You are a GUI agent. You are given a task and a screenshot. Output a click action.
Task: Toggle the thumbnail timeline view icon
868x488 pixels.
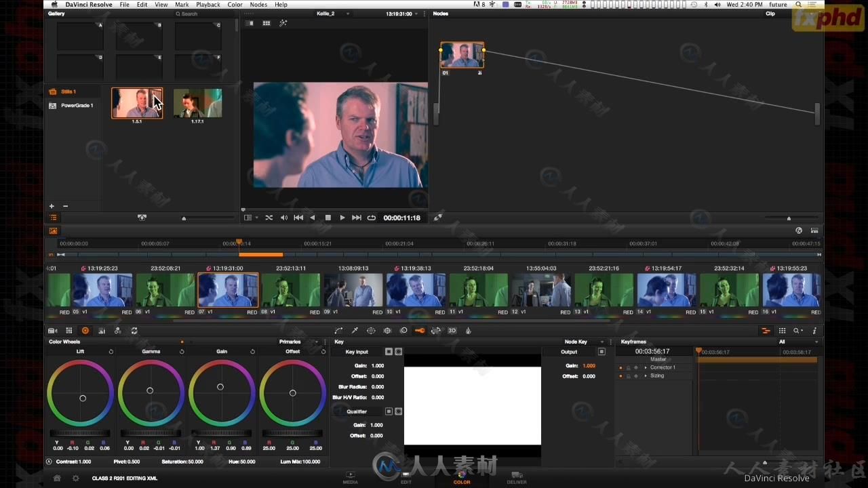pyautogui.click(x=53, y=230)
